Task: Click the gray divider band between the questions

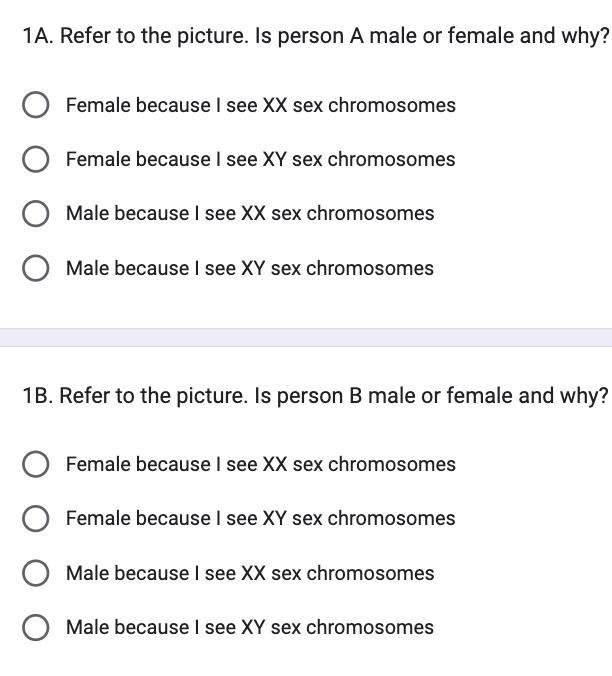Action: (x=306, y=337)
